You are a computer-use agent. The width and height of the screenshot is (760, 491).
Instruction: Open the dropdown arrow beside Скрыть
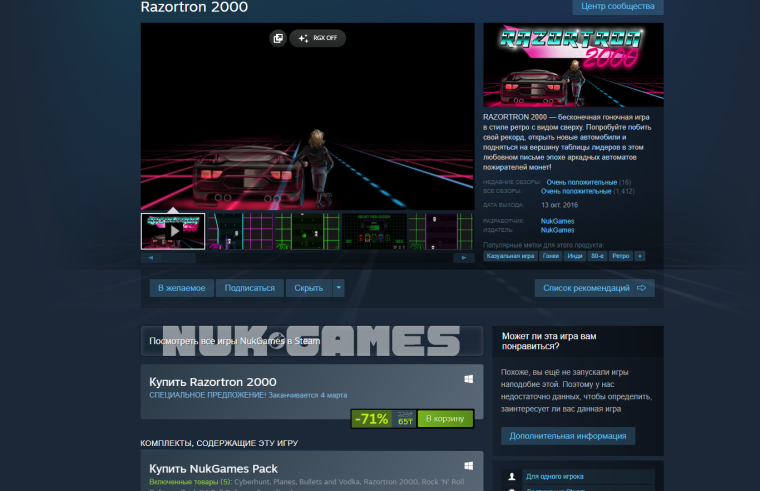click(x=339, y=288)
